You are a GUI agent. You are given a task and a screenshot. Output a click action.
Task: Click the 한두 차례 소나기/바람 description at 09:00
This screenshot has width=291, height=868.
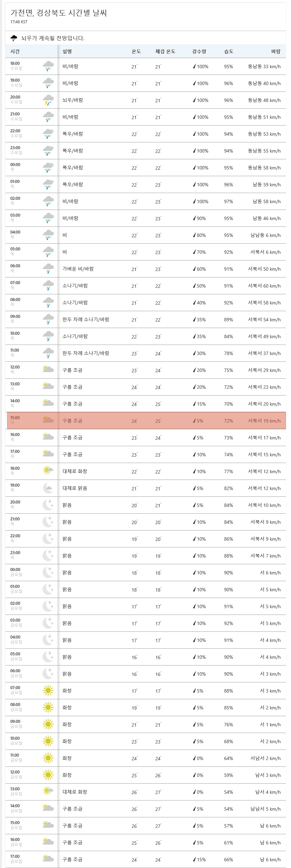(x=86, y=319)
